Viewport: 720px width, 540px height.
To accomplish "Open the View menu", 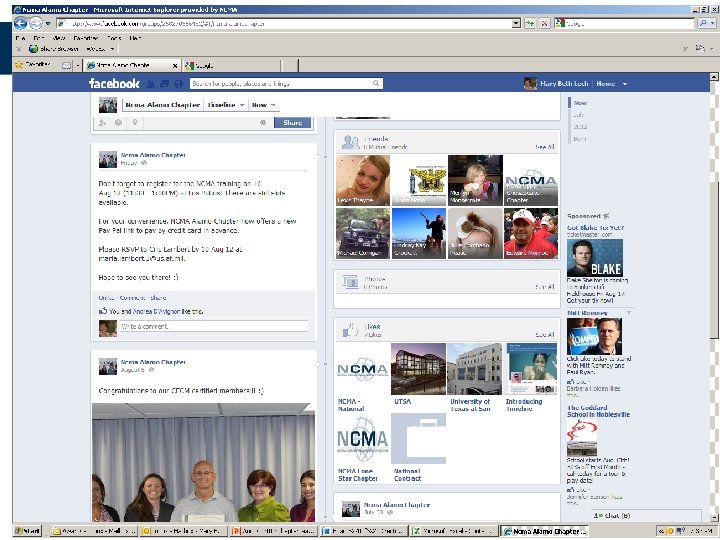I will pyautogui.click(x=59, y=38).
